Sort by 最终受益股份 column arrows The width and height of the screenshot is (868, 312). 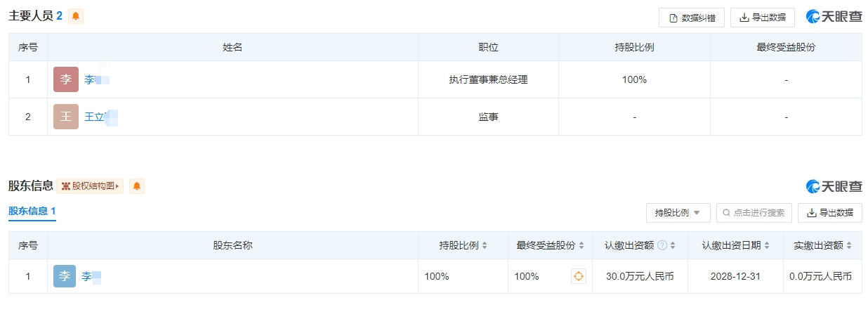click(581, 245)
